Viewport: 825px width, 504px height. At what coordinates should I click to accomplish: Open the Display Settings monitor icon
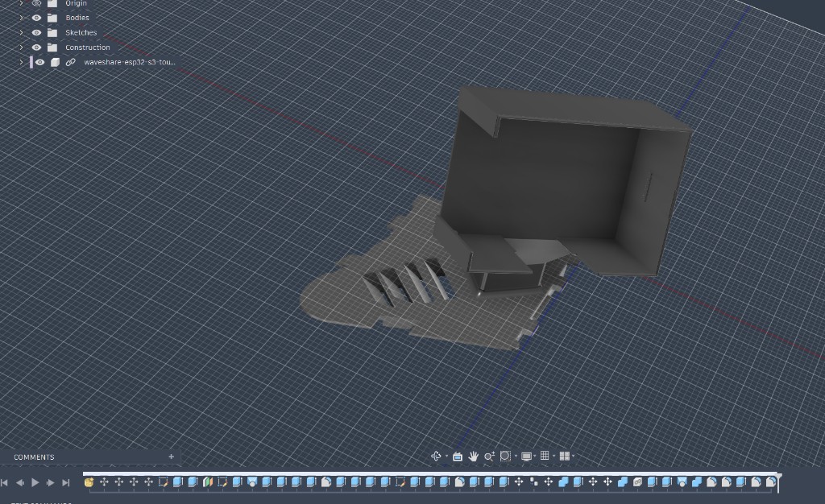coord(526,456)
